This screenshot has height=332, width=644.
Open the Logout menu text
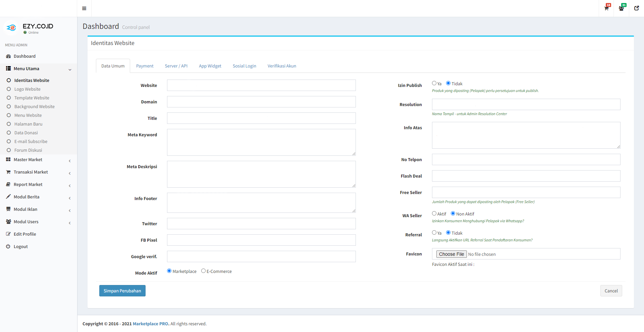[21, 246]
